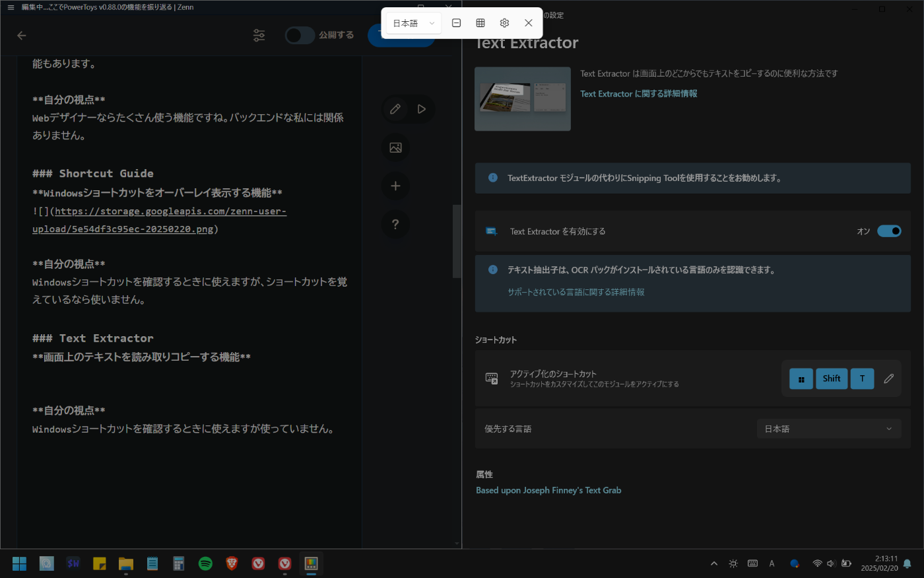Click the activation shortcut keyboard icon

pos(492,379)
